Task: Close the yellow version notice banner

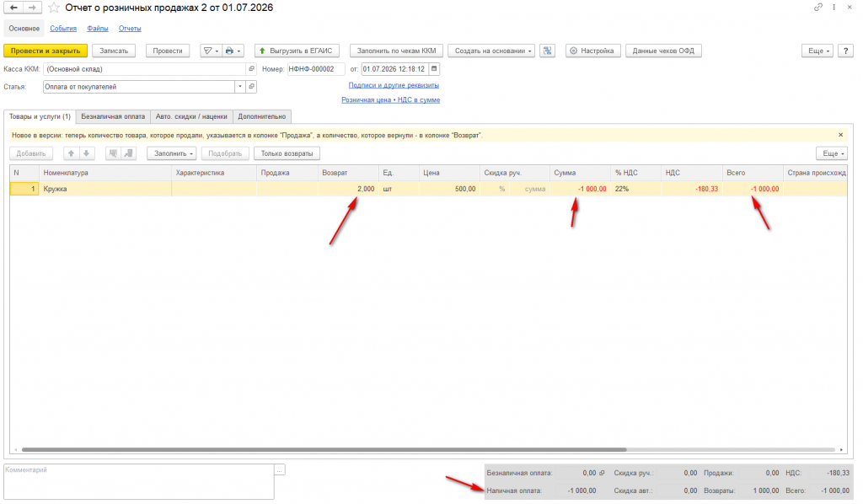Action: 840,135
